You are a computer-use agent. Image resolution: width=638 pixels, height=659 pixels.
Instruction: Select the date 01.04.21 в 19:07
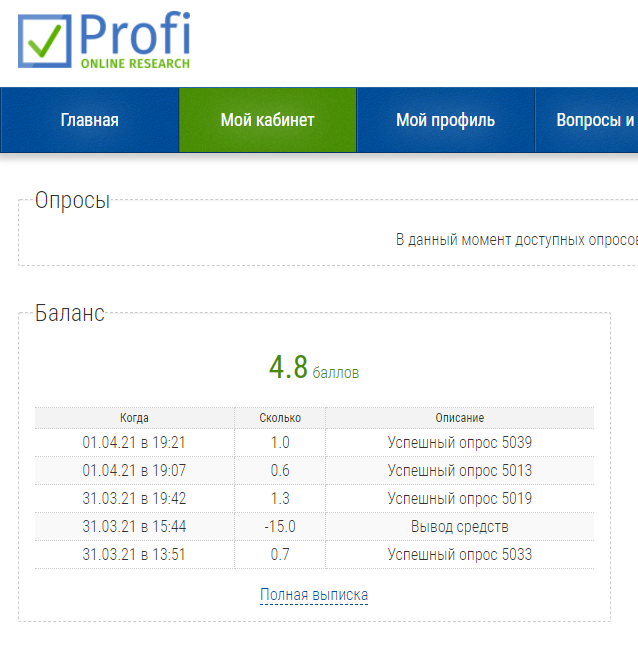point(134,470)
